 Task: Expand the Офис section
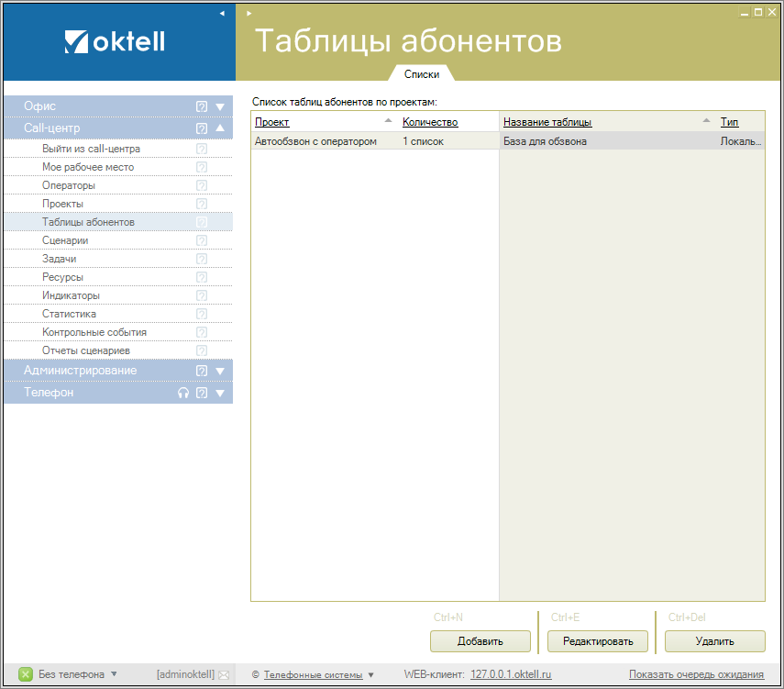(x=220, y=106)
